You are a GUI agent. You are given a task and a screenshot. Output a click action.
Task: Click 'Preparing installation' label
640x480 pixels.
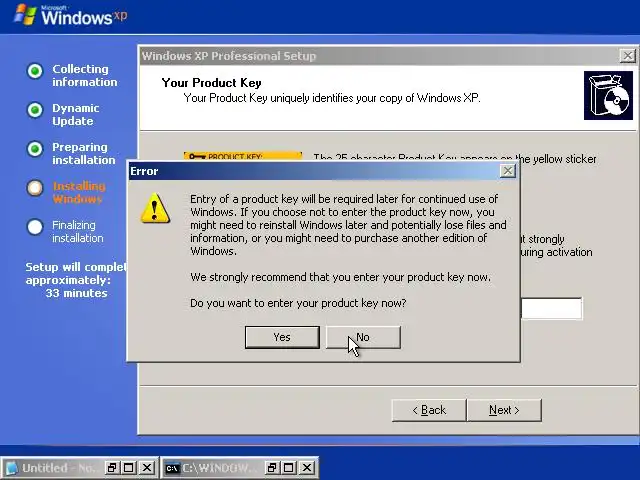click(x=84, y=153)
